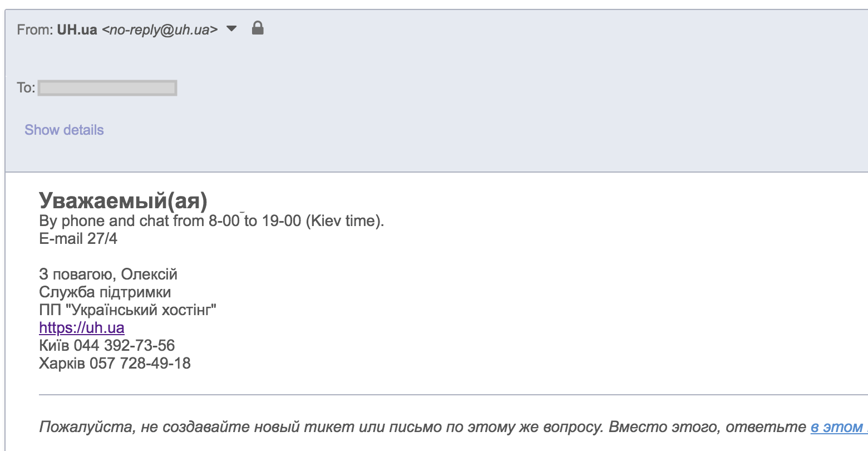Show details of the email header
The height and width of the screenshot is (451, 868).
coord(64,130)
